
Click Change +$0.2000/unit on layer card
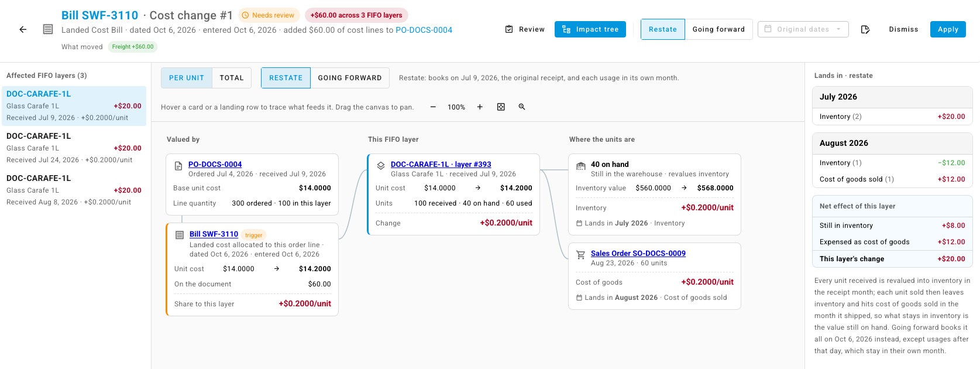coord(454,223)
